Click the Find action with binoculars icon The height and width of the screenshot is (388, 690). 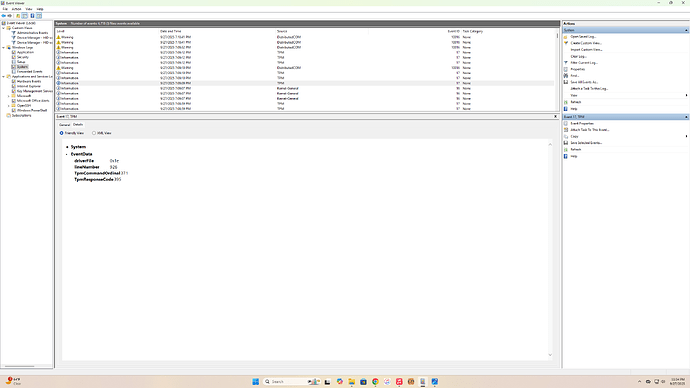tap(575, 76)
